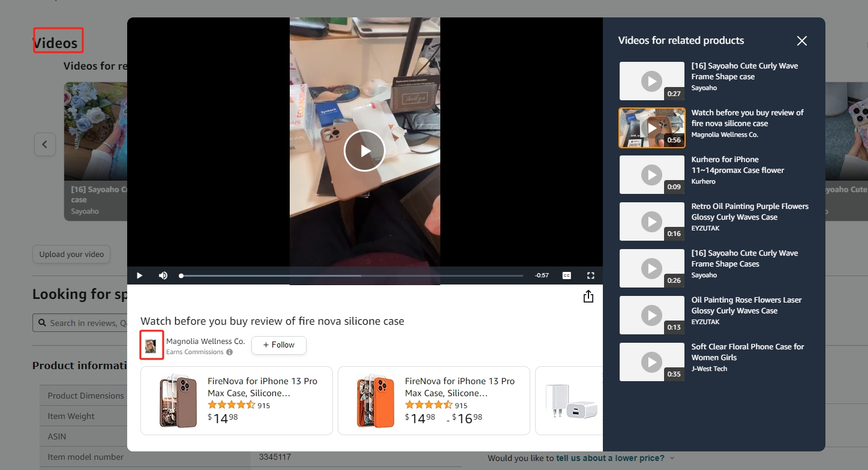Click the remaining time display -0:57
The image size is (868, 470).
coord(542,276)
